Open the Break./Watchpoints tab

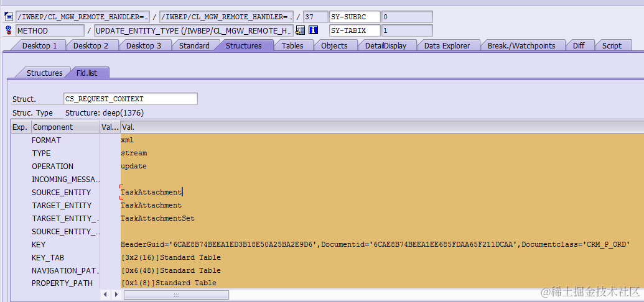click(521, 45)
